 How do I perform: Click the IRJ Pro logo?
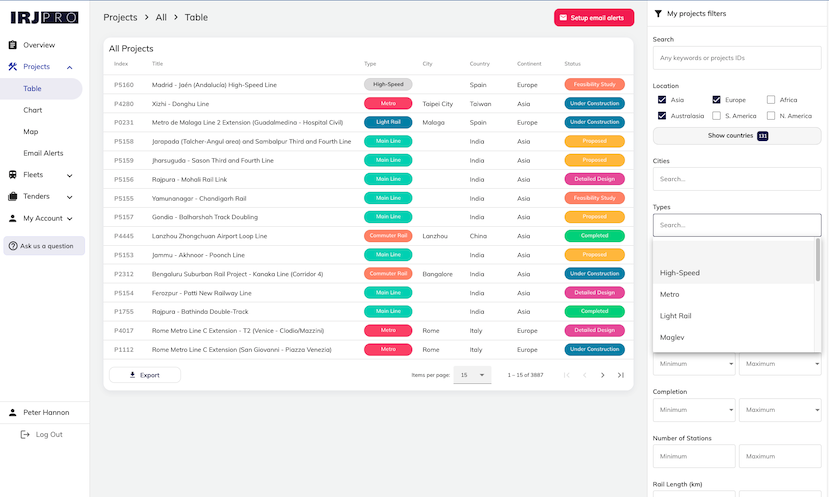pyautogui.click(x=44, y=17)
